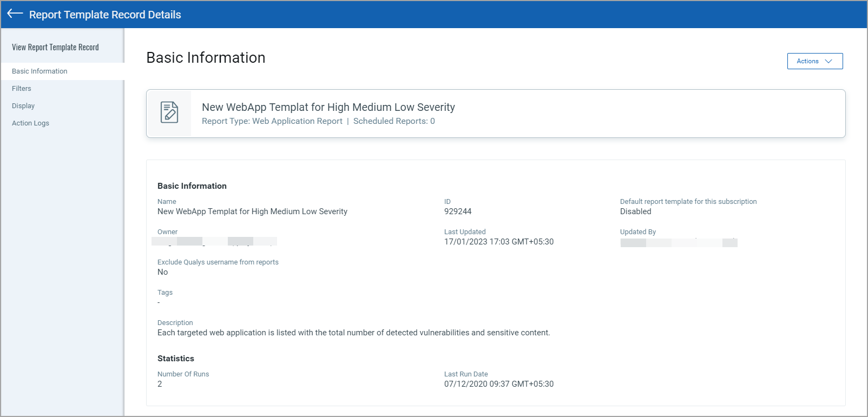Click the View Report Template Record heading
This screenshot has height=417, width=868.
point(55,47)
